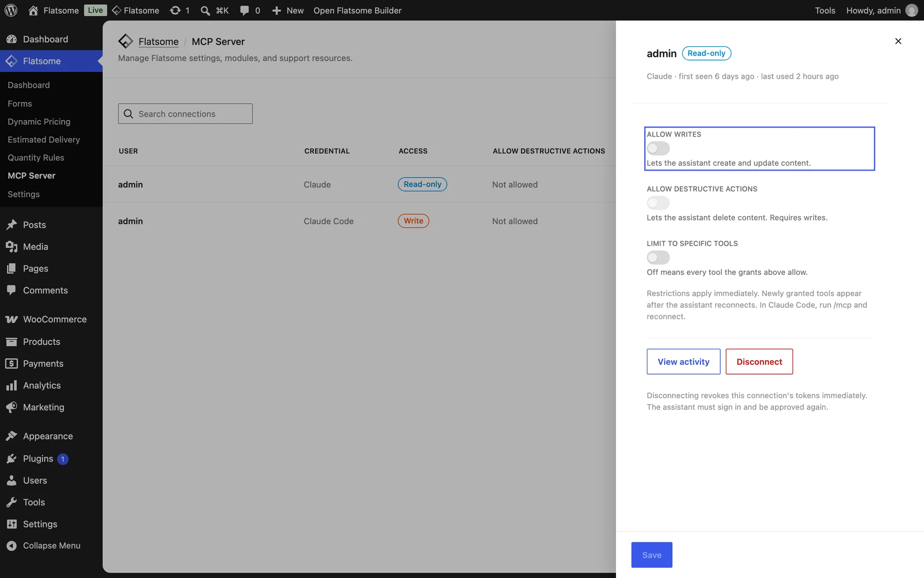This screenshot has height=578, width=924.
Task: Click the Analytics bar chart icon
Action: click(x=11, y=385)
